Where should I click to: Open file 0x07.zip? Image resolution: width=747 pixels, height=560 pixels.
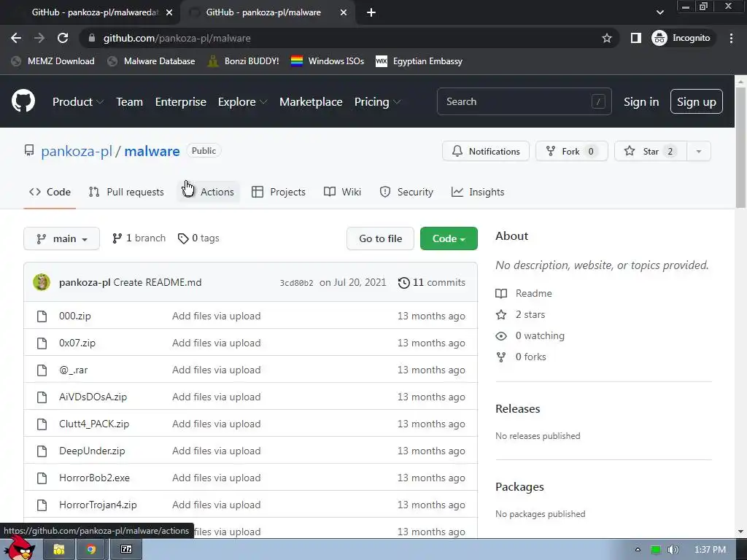(77, 343)
